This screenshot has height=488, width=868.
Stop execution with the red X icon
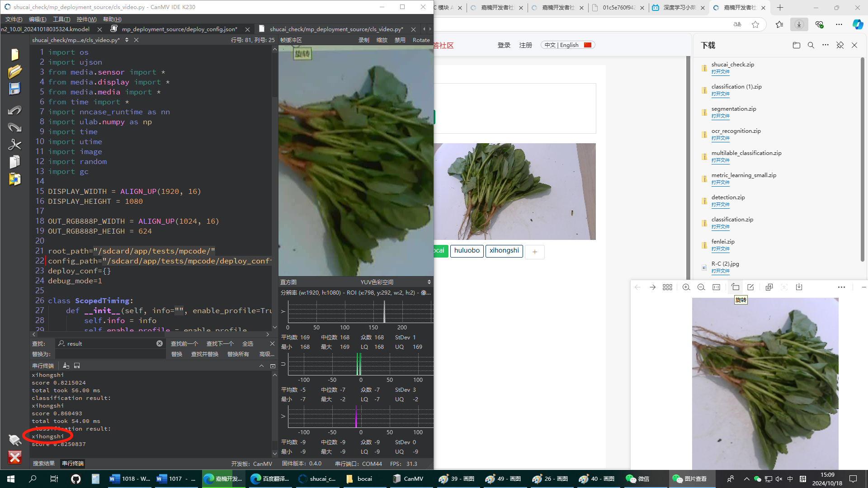pyautogui.click(x=15, y=458)
